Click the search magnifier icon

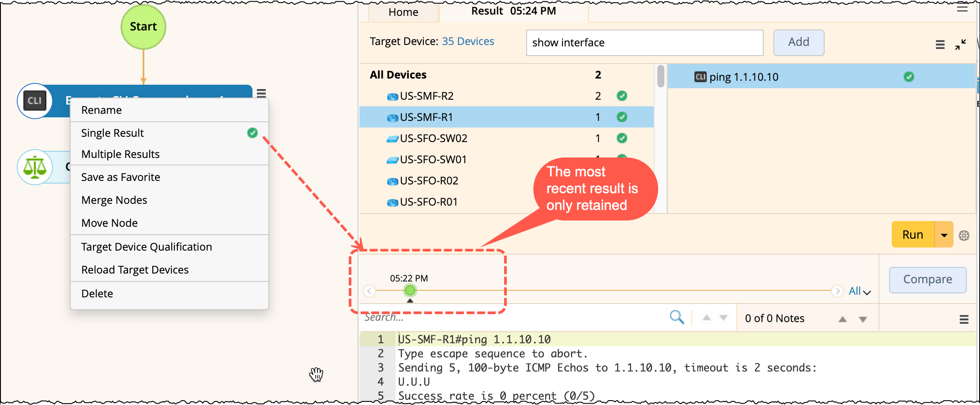tap(676, 317)
